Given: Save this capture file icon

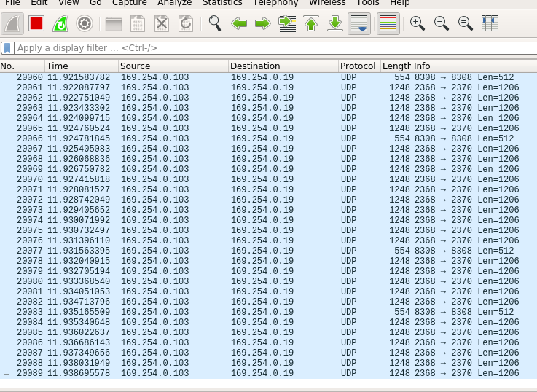Looking at the screenshot, I should pos(138,23).
